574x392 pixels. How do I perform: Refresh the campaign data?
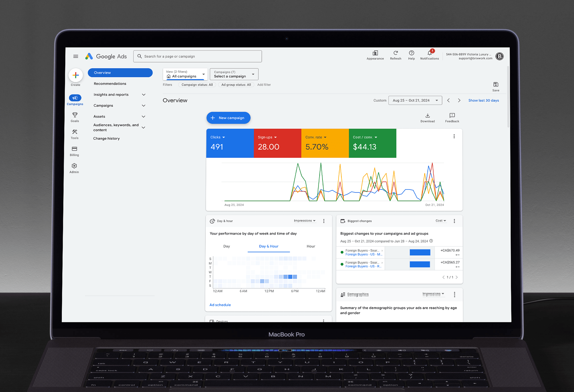pos(396,54)
